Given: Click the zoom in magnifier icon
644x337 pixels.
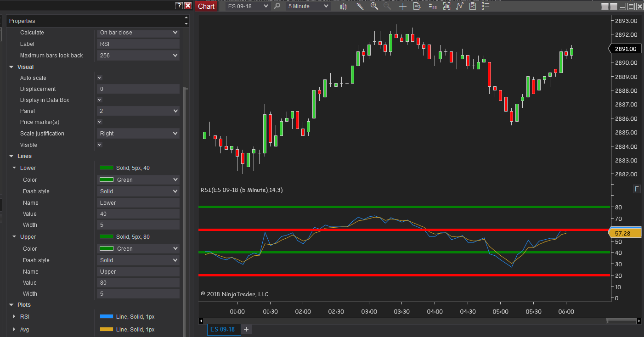Looking at the screenshot, I should (x=374, y=6).
